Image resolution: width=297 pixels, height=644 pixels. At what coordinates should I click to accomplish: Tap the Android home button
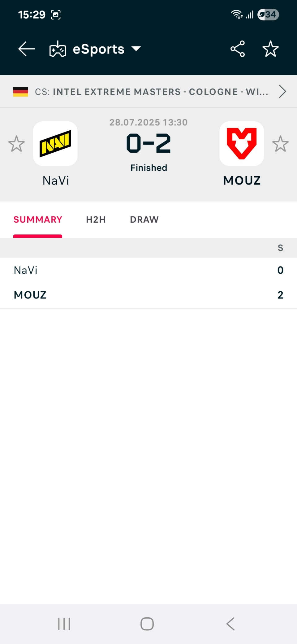(x=147, y=624)
